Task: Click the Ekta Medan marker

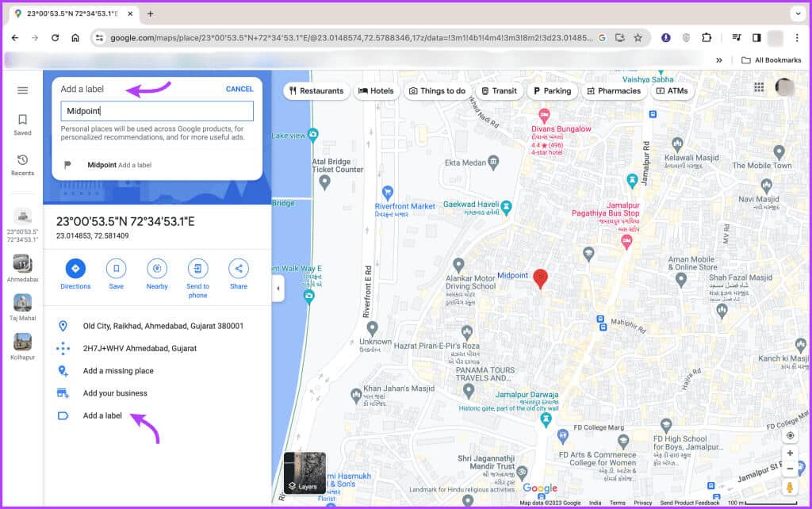Action: coord(493,163)
